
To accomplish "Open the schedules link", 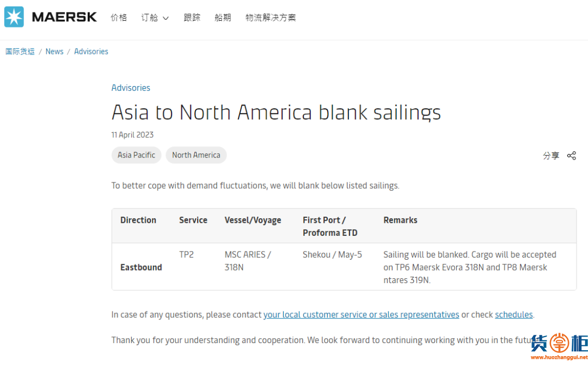I will click(513, 315).
